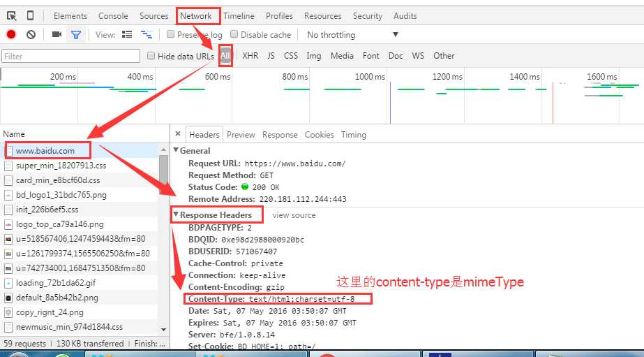Filter requests by Other
644x357 pixels.
pyautogui.click(x=444, y=55)
